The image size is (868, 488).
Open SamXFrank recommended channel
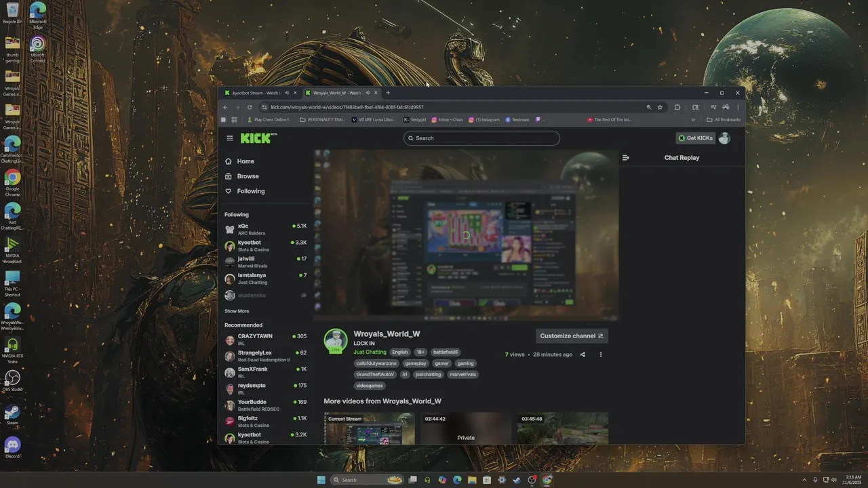(x=266, y=372)
